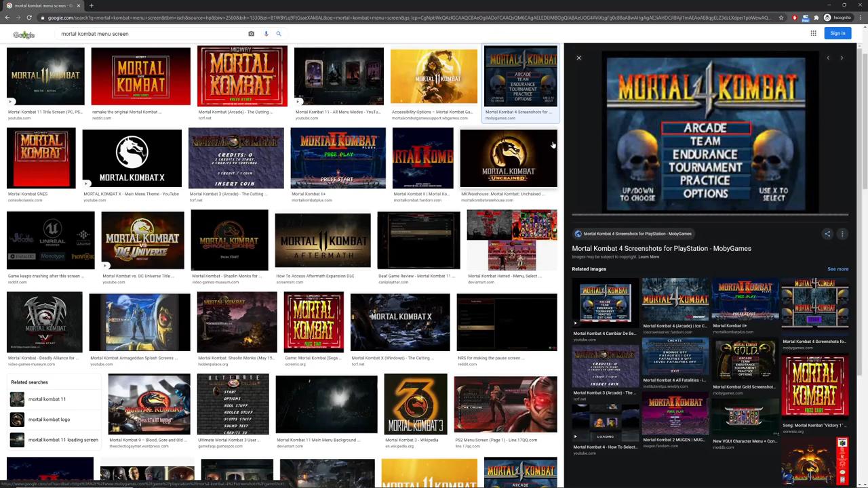The image size is (868, 488).
Task: Open the Chrome three-dot menu
Action: pos(859,18)
